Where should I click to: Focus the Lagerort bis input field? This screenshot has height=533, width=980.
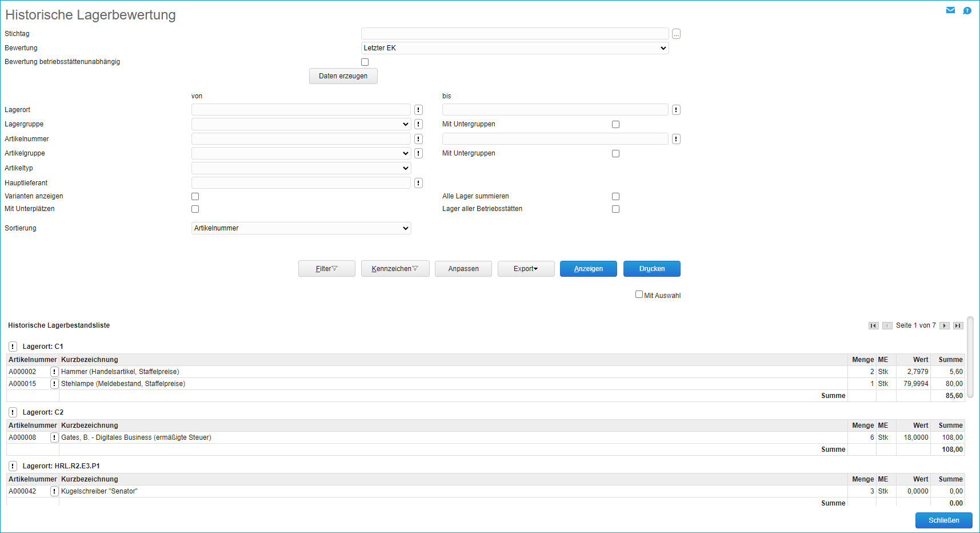coord(555,110)
